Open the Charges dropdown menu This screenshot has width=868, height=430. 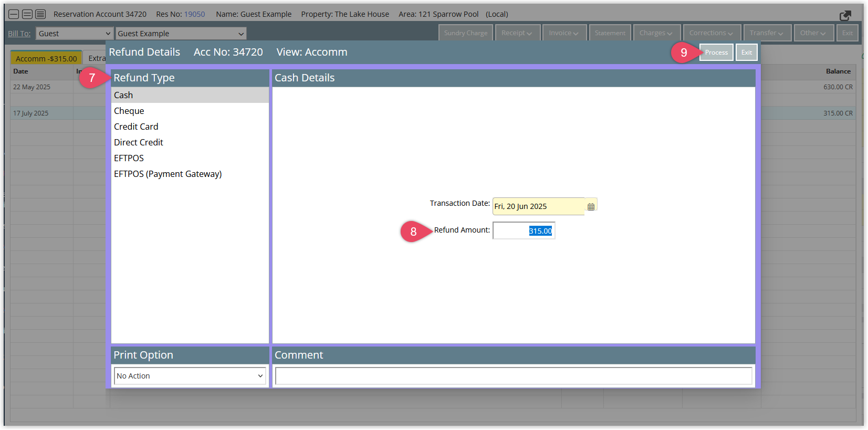click(x=656, y=33)
